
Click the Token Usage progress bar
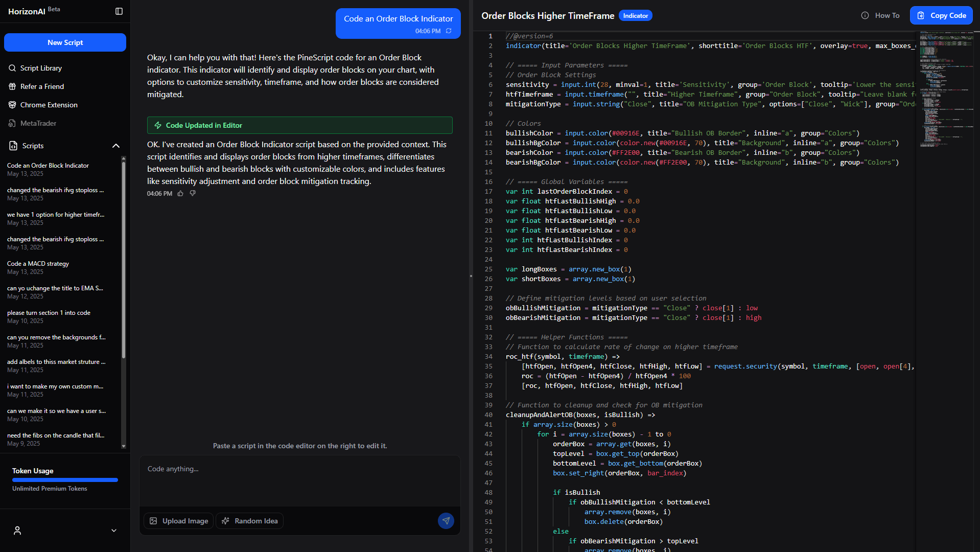tap(65, 480)
